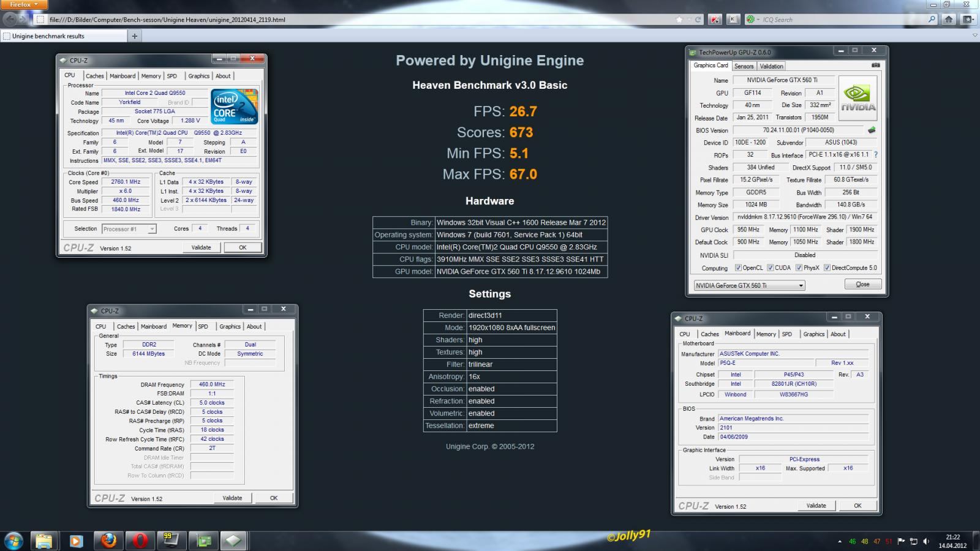Toggle the DirectCompute 5.0 checkbox
The height and width of the screenshot is (551, 980).
click(827, 268)
